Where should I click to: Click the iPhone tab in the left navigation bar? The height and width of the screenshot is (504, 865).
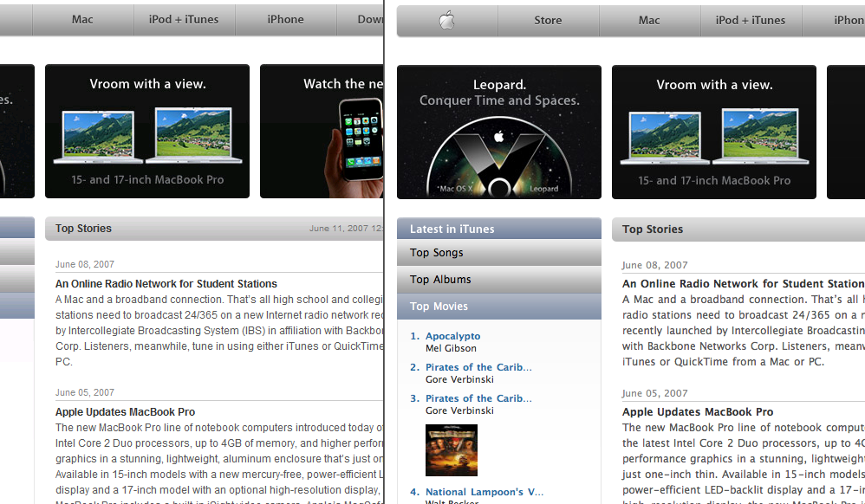point(285,20)
